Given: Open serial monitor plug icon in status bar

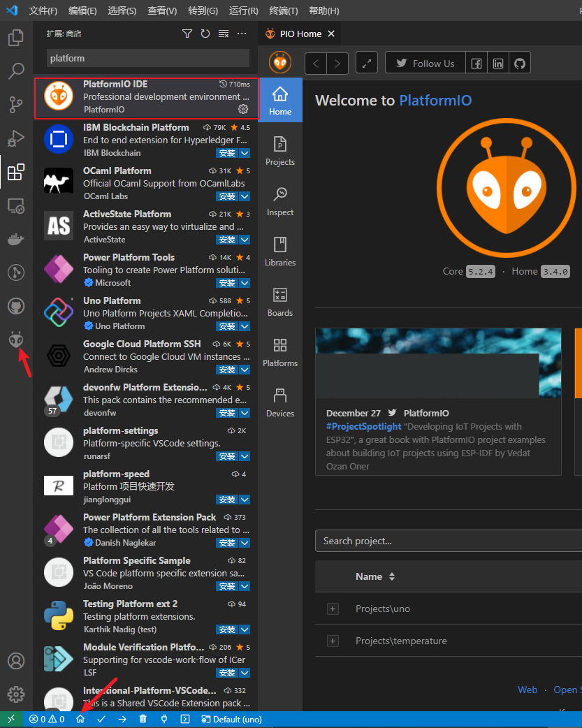Looking at the screenshot, I should point(164,719).
